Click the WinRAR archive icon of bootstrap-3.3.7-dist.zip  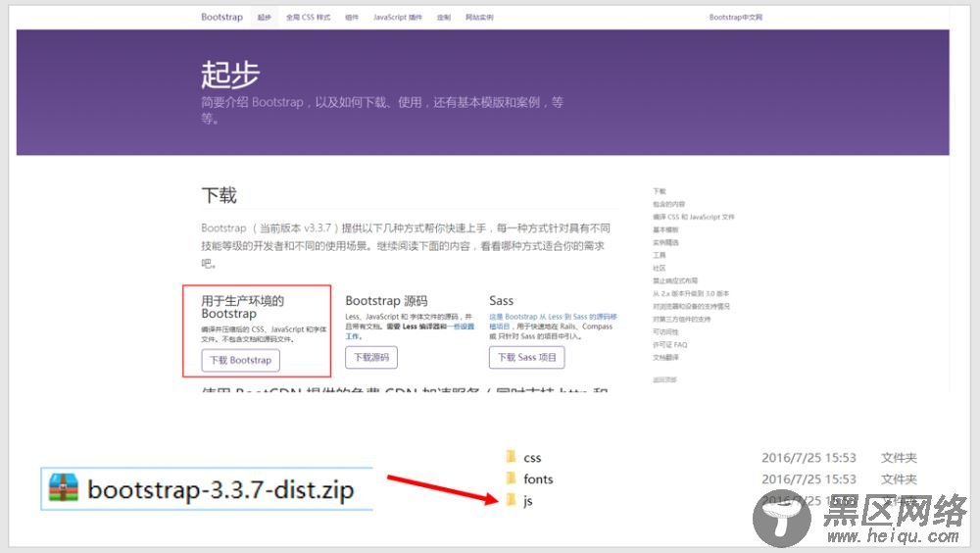click(64, 488)
